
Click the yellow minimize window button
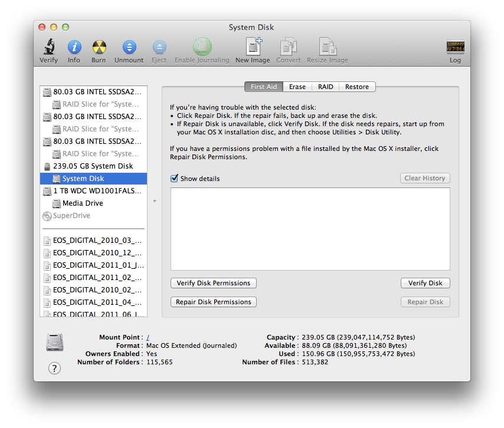coord(54,27)
